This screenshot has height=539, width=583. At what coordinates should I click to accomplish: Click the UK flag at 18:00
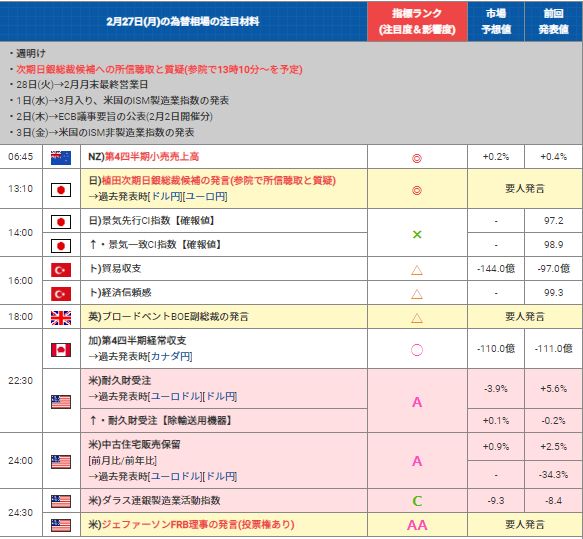point(61,318)
